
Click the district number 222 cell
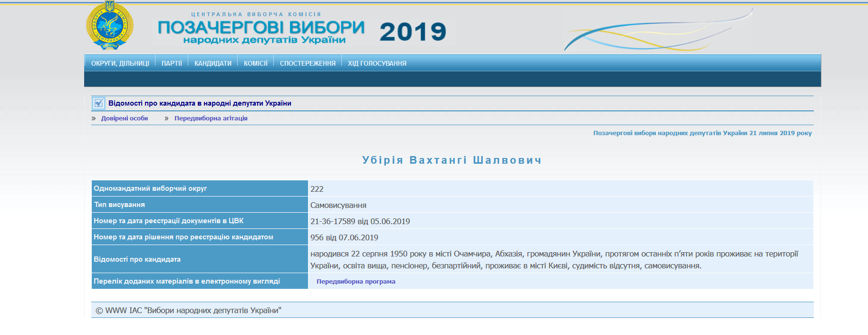(317, 189)
